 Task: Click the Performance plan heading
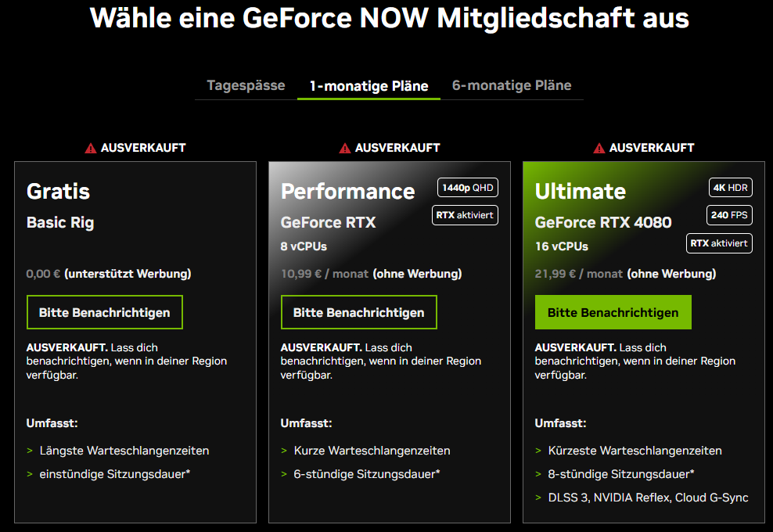[x=347, y=192]
